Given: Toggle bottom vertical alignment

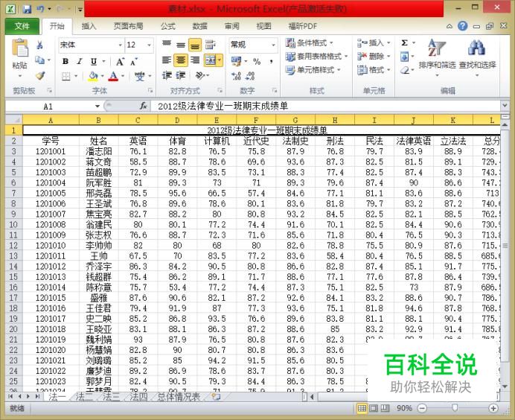Looking at the screenshot, I should pos(195,45).
